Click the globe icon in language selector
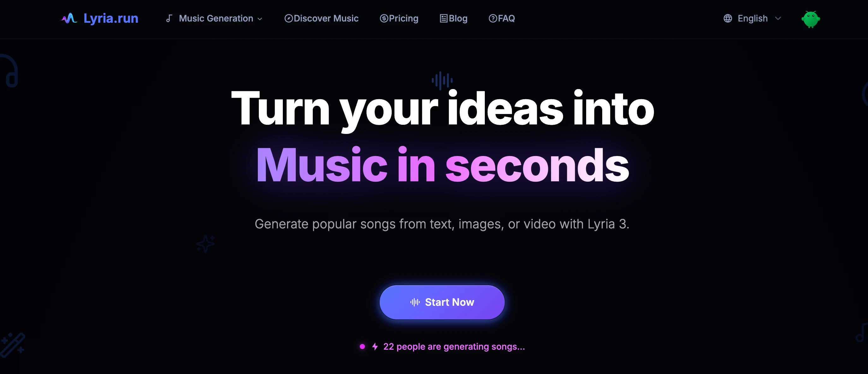The width and height of the screenshot is (868, 374). pyautogui.click(x=728, y=18)
